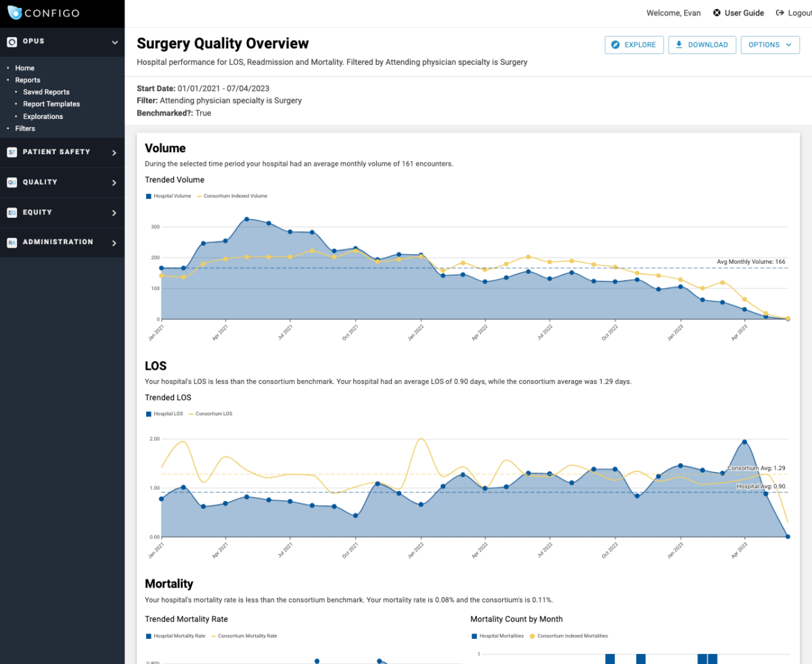Collapse the Opus section chevron
Screen dimensions: 812x664
(x=115, y=41)
